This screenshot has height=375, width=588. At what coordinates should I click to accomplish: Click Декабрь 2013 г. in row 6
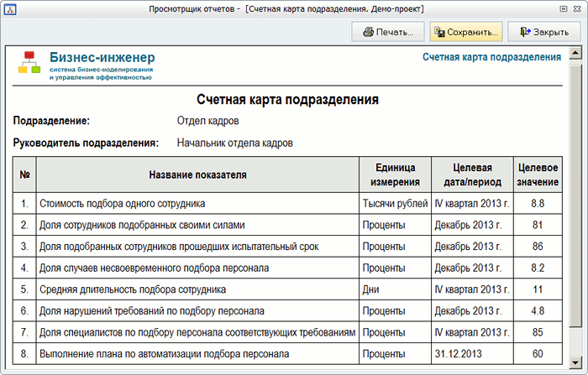[472, 310]
